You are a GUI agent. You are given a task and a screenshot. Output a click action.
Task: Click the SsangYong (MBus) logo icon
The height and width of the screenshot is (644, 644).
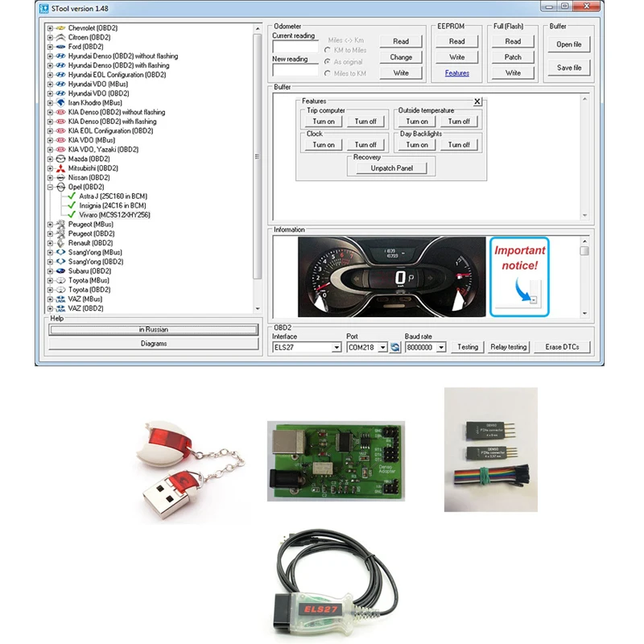coord(60,253)
